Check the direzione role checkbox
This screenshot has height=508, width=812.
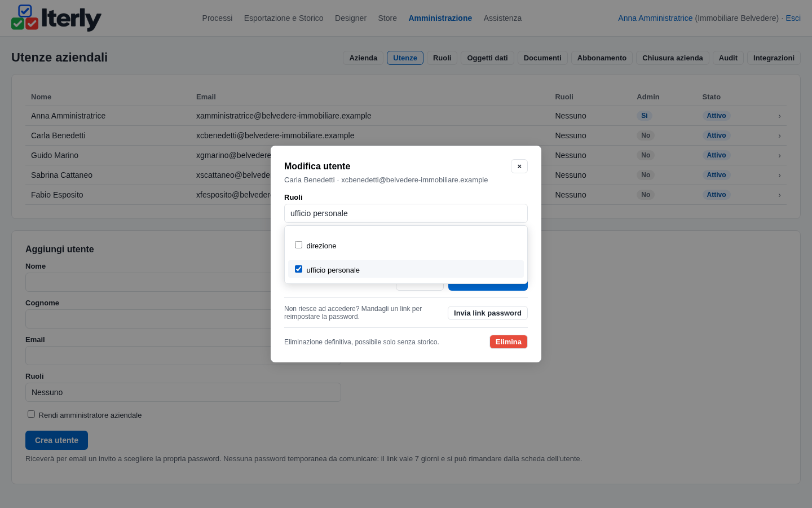pos(299,245)
